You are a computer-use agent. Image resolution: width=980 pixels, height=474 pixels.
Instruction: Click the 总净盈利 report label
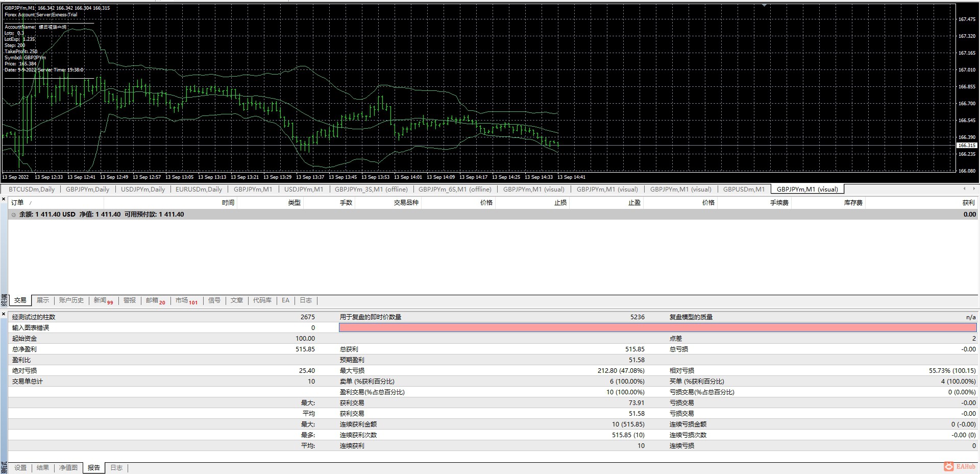pyautogui.click(x=24, y=349)
